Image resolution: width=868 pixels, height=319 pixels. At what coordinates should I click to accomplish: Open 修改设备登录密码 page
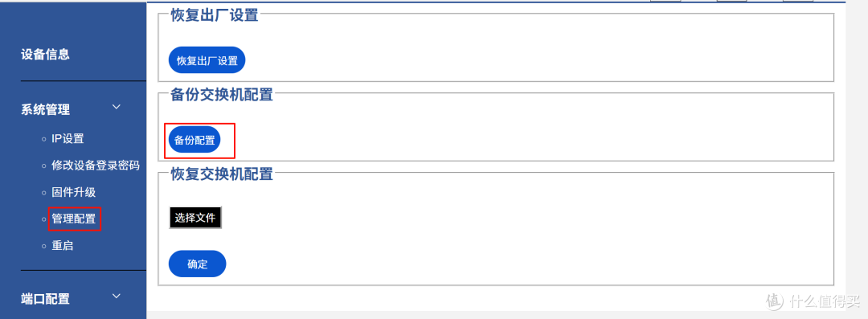pyautogui.click(x=95, y=165)
